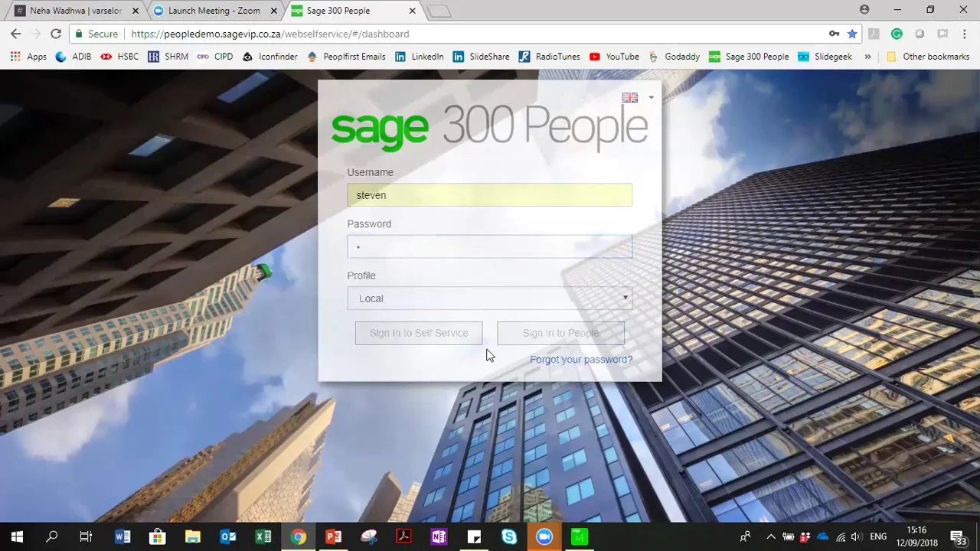The image size is (980, 551).
Task: Open Other bookmarks folder
Action: [x=928, y=57]
